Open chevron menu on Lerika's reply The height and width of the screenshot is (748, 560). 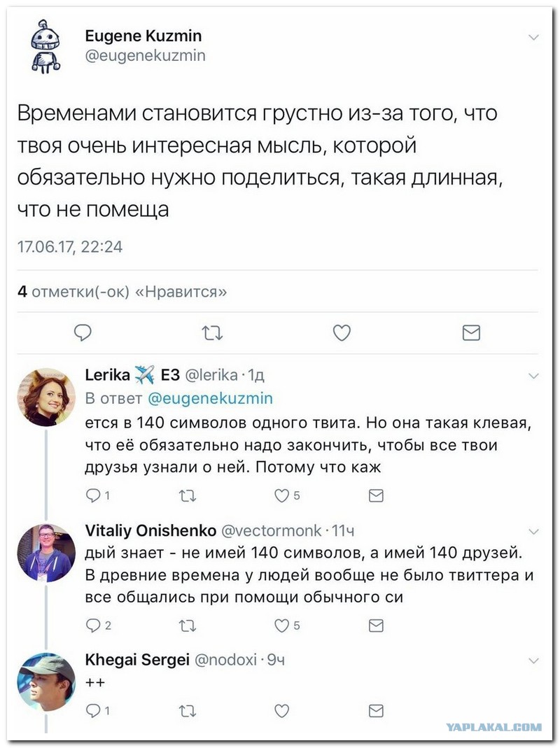[533, 376]
